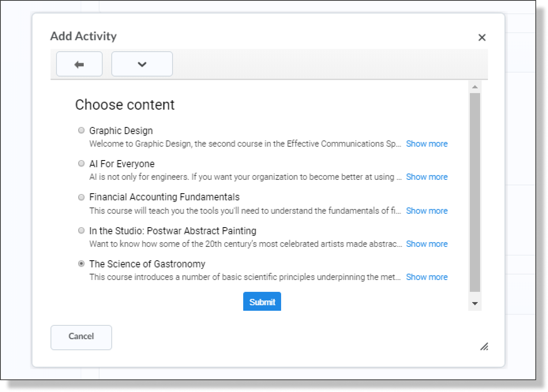Click the Graphic Design course title
The width and height of the screenshot is (548, 392).
coord(121,131)
